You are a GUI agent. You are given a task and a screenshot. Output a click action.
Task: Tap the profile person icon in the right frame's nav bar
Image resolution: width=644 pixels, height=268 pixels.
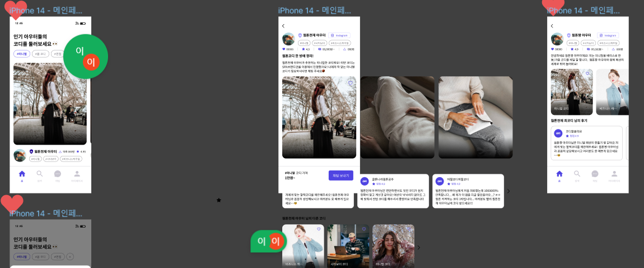tap(614, 174)
